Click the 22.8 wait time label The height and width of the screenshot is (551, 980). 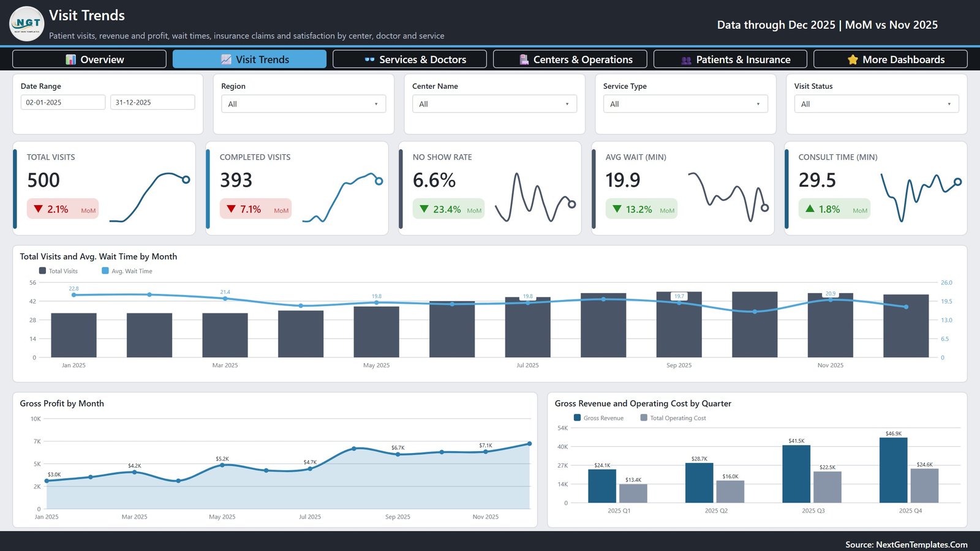tap(73, 288)
